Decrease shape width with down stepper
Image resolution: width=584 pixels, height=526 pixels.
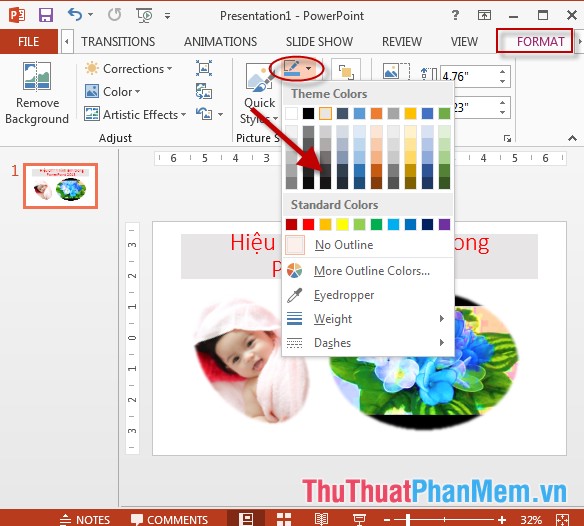tap(502, 112)
